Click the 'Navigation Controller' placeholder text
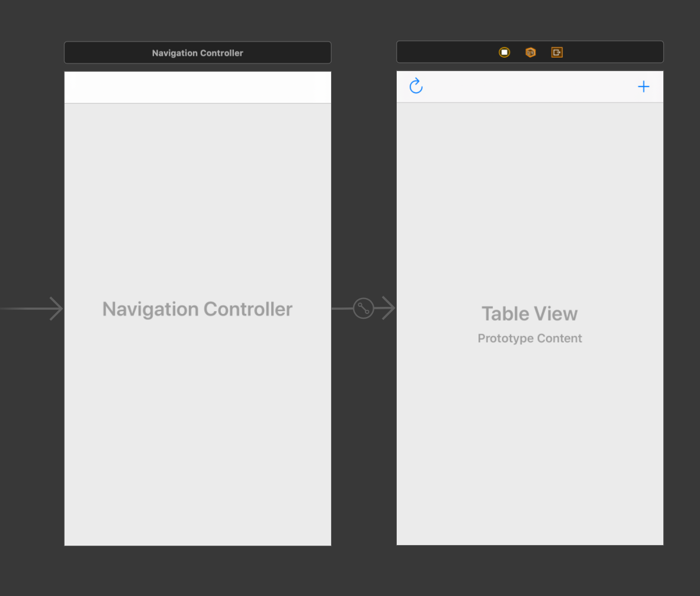This screenshot has width=700, height=596. point(197,309)
